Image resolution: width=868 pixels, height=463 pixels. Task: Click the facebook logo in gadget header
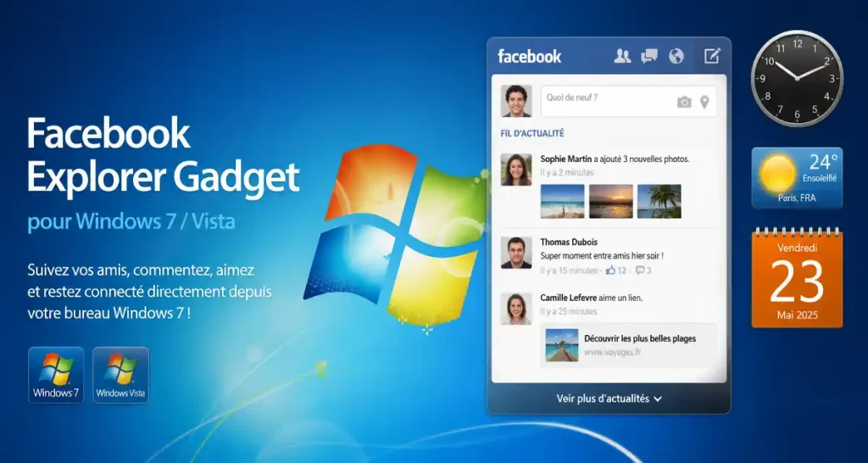(x=529, y=56)
